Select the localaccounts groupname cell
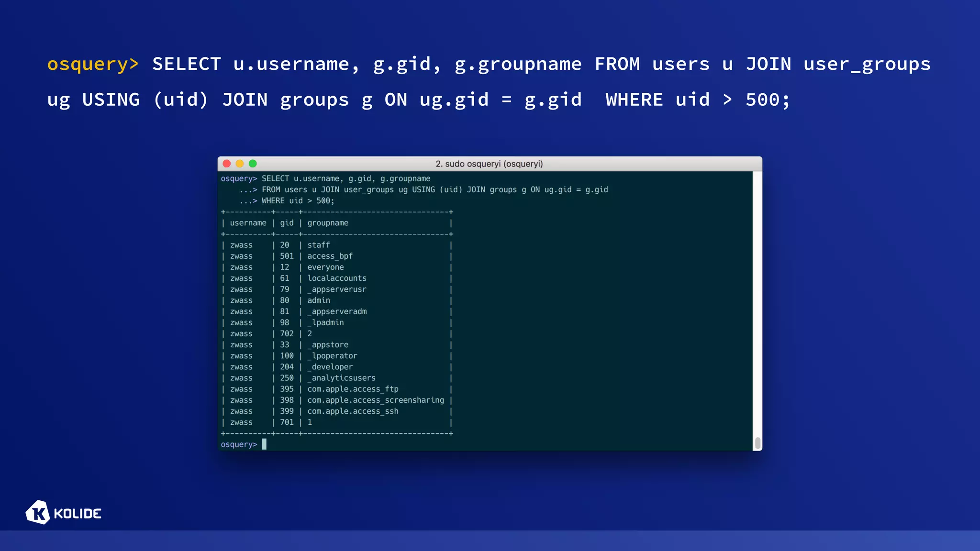980x551 pixels. point(337,278)
